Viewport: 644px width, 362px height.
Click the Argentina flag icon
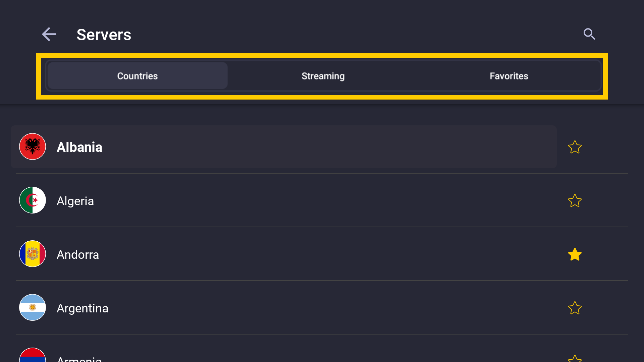(33, 307)
